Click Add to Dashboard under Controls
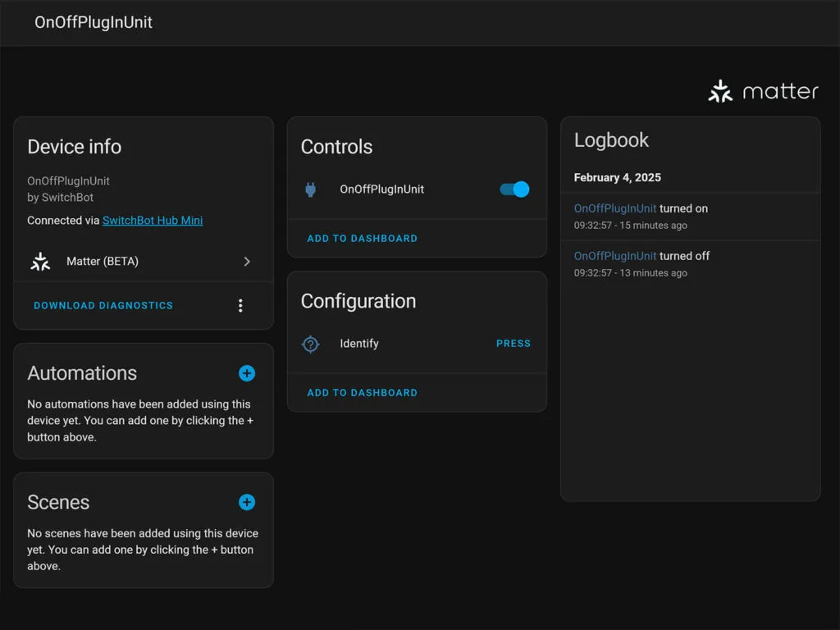This screenshot has height=630, width=840. click(x=362, y=239)
